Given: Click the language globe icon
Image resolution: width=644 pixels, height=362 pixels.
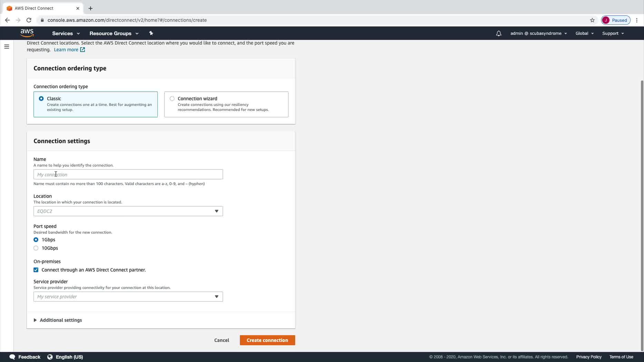Looking at the screenshot, I should [50, 357].
